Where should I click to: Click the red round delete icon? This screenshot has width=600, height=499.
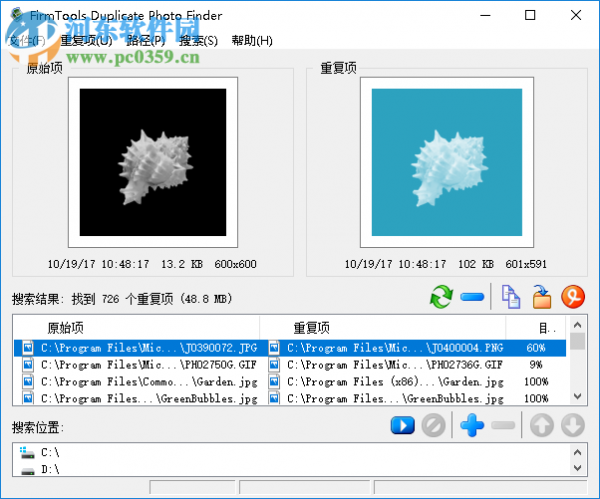[x=573, y=297]
